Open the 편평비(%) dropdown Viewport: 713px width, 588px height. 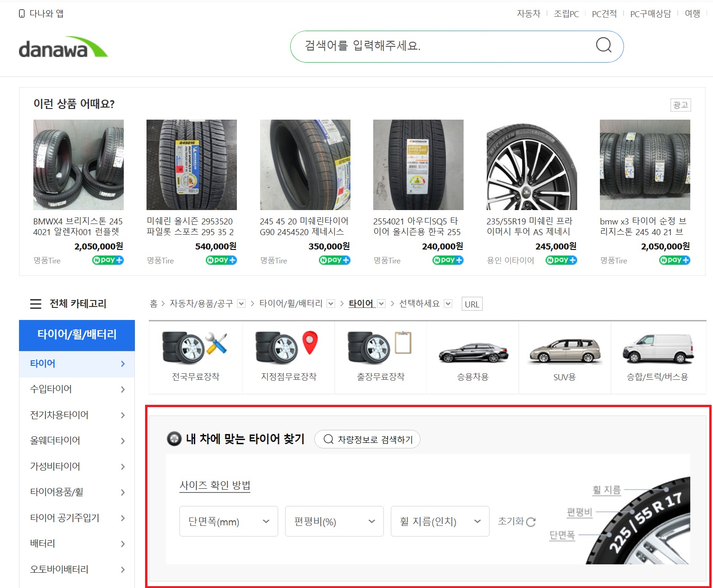coord(334,521)
